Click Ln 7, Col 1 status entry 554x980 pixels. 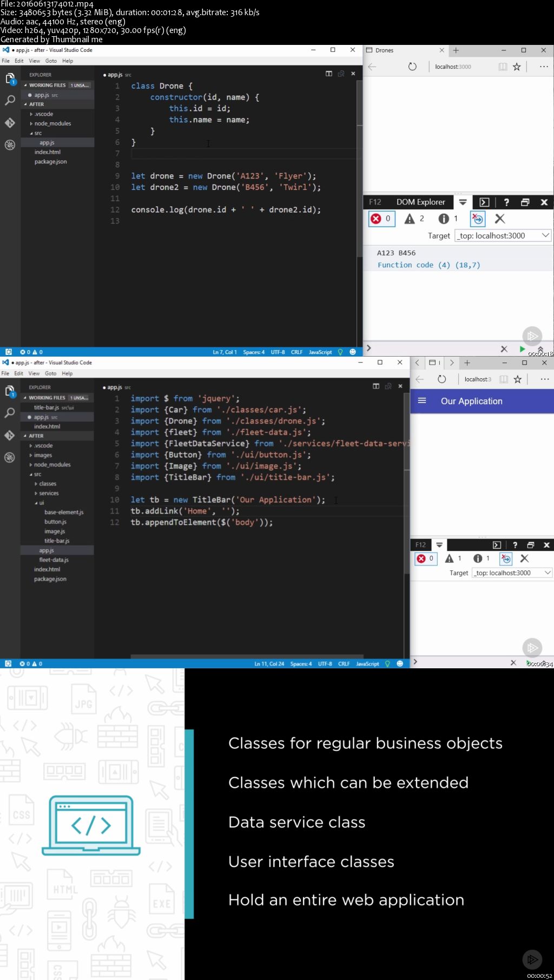pyautogui.click(x=225, y=352)
